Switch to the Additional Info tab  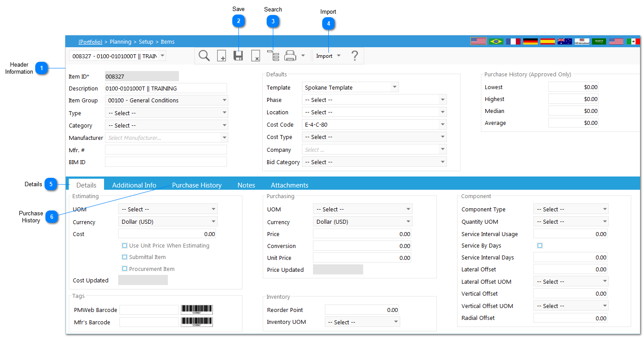click(134, 185)
